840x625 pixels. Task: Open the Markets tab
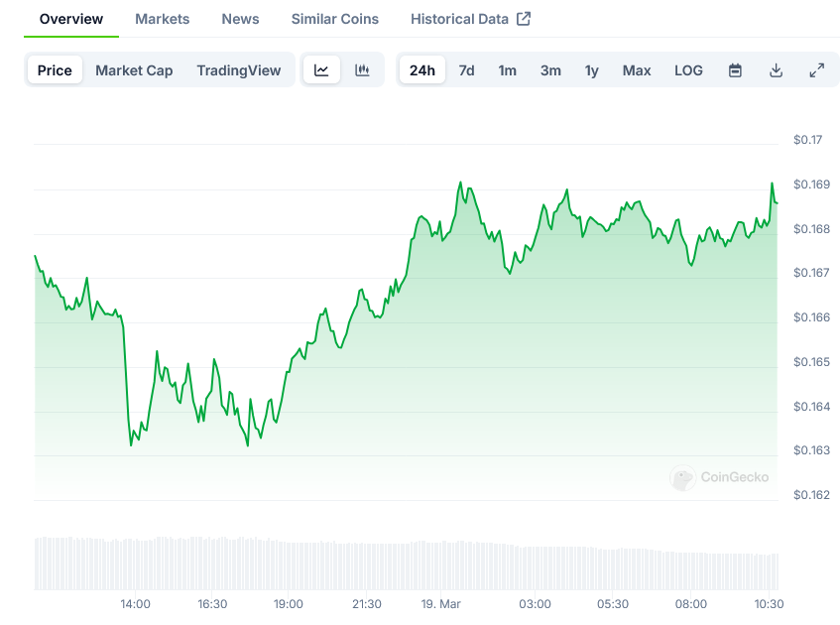pos(162,19)
